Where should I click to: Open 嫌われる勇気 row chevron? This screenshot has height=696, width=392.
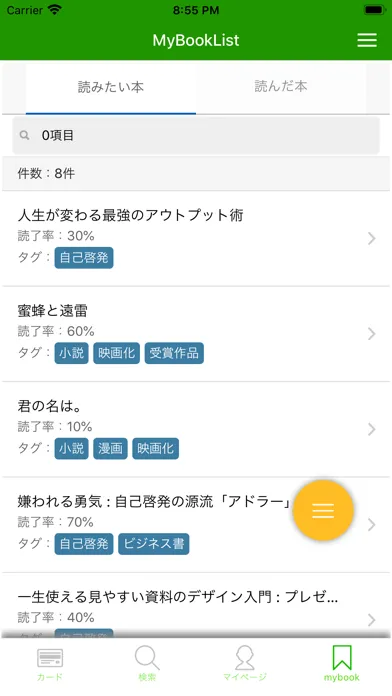tap(372, 525)
